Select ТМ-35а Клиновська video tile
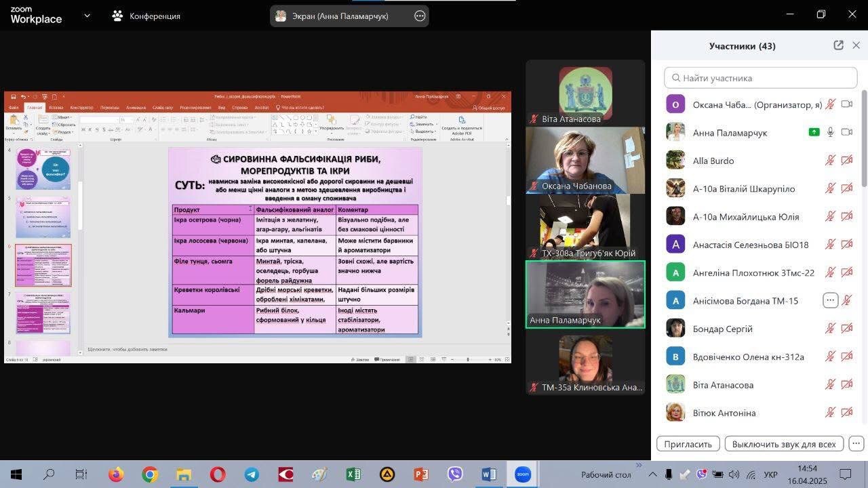868x488 pixels. (x=585, y=362)
